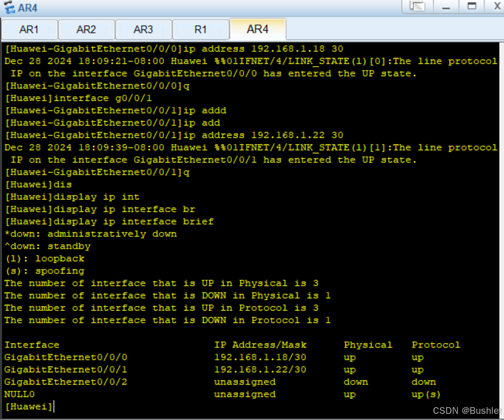The width and height of the screenshot is (504, 420).
Task: Click the NULL0 interface entry
Action: [x=20, y=394]
